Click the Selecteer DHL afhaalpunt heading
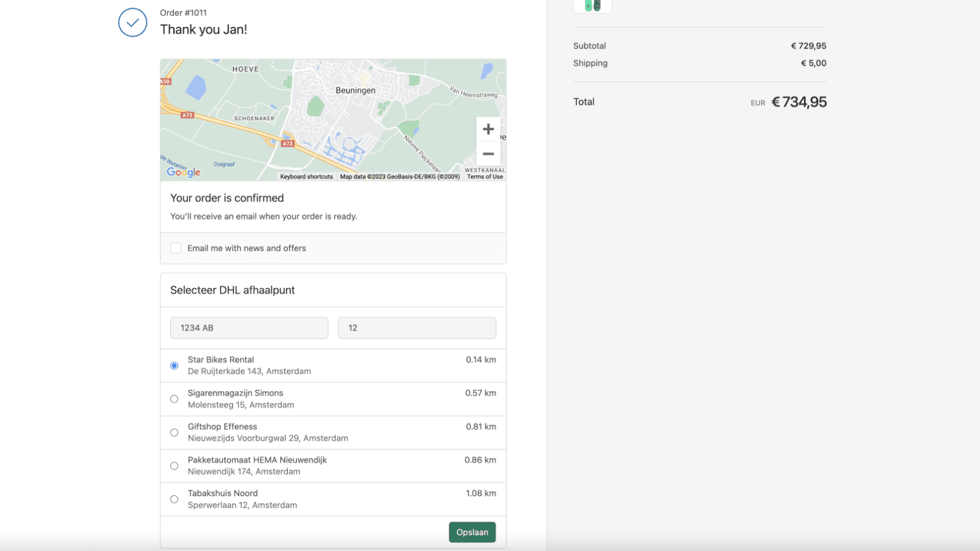 point(232,290)
